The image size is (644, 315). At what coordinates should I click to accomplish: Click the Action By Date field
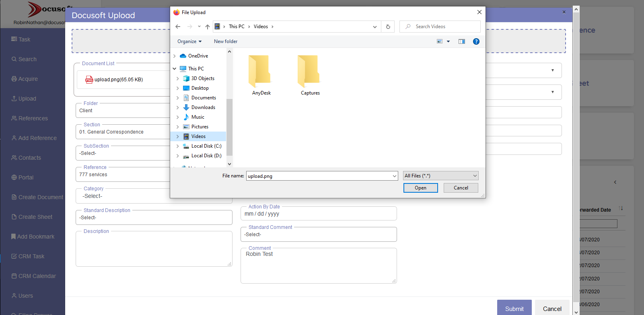tap(319, 214)
